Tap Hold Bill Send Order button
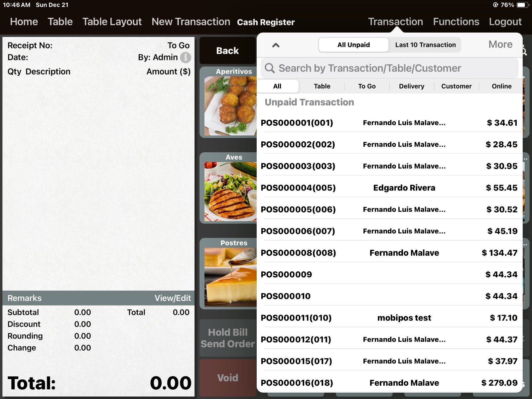532x399 pixels. coord(228,338)
